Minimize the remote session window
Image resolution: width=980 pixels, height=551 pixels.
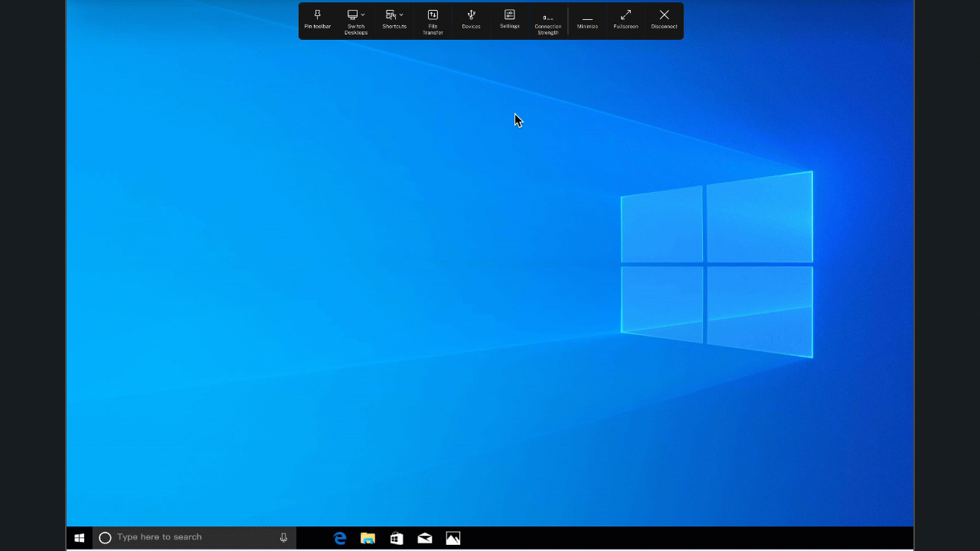(x=587, y=21)
